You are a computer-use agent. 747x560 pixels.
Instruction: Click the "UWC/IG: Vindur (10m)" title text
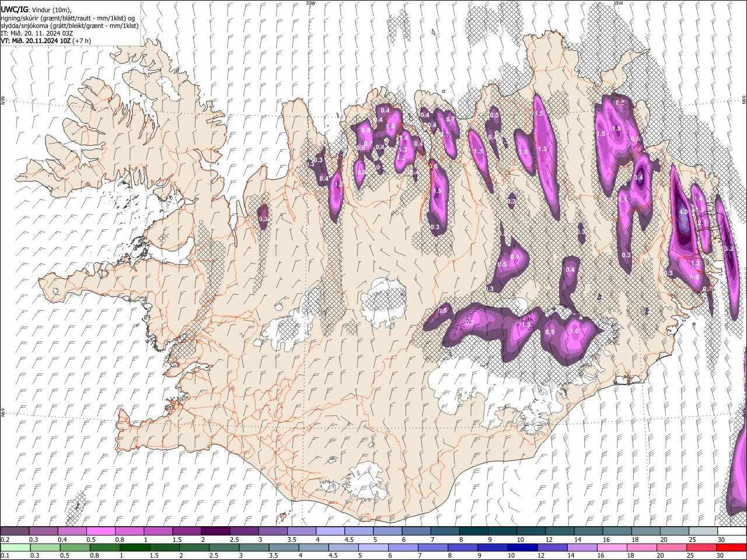[36, 9]
